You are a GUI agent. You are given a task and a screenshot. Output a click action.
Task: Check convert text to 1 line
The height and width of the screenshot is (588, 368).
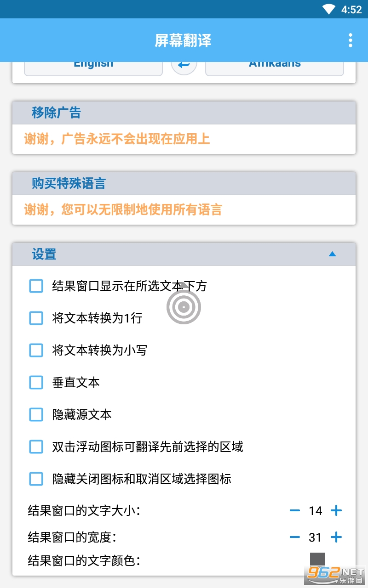pos(36,318)
